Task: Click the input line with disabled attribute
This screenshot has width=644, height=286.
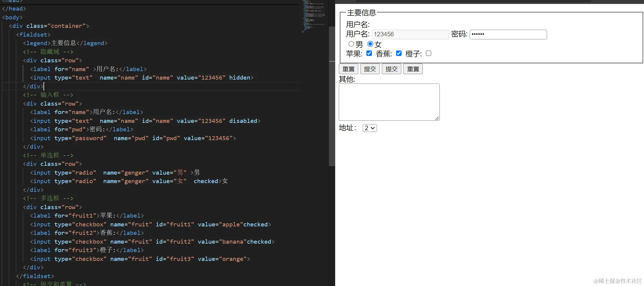Action: tap(145, 121)
